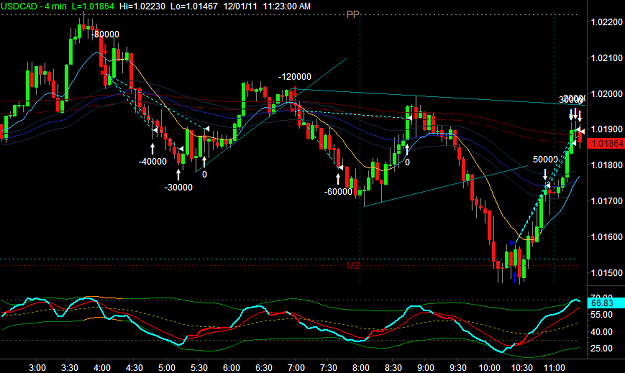Click the 25.00 oscillator scale label
This screenshot has height=373, width=625.
pos(602,349)
